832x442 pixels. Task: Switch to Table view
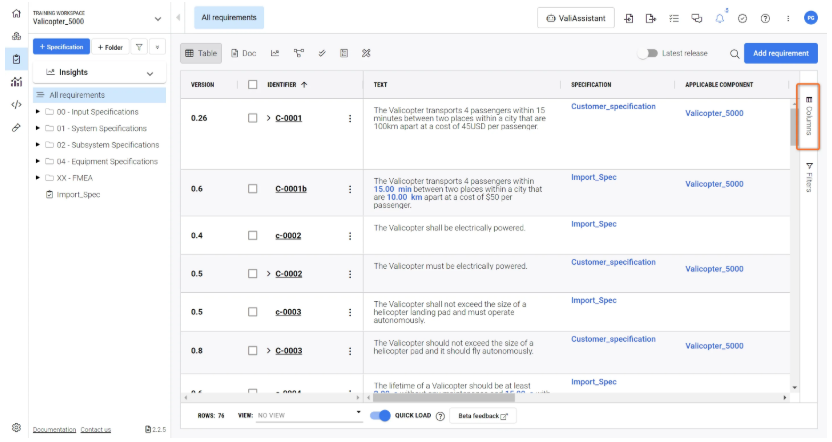201,53
